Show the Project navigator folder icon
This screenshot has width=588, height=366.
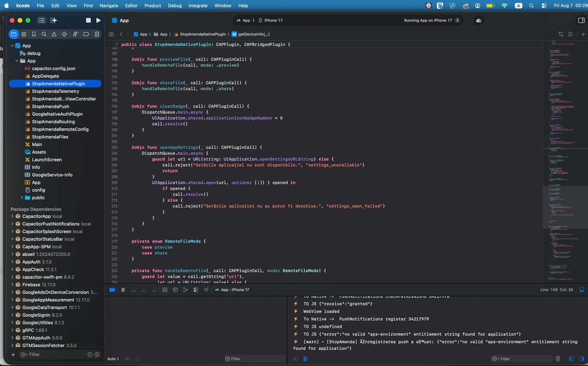pyautogui.click(x=14, y=34)
